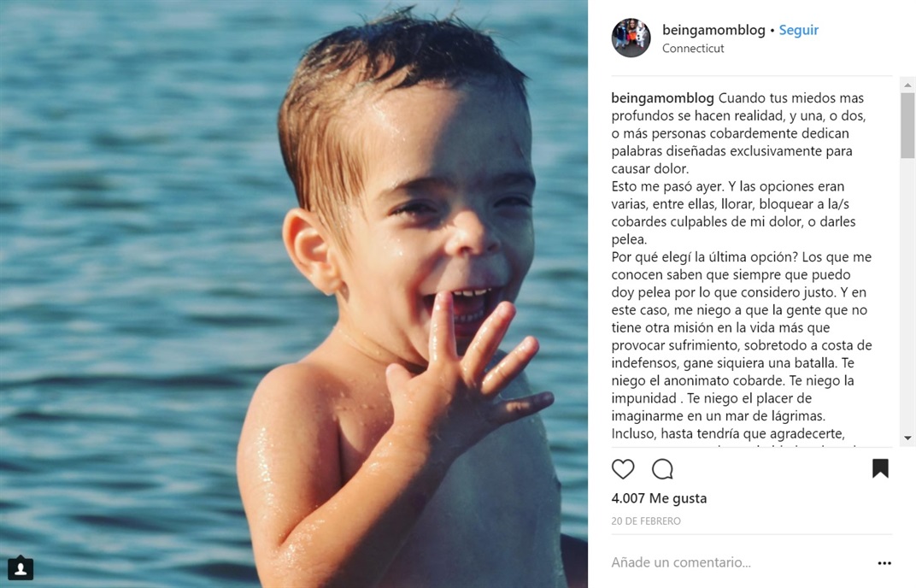Show tagged people icon on photo
Screen dimensions: 916x588
pos(21,567)
